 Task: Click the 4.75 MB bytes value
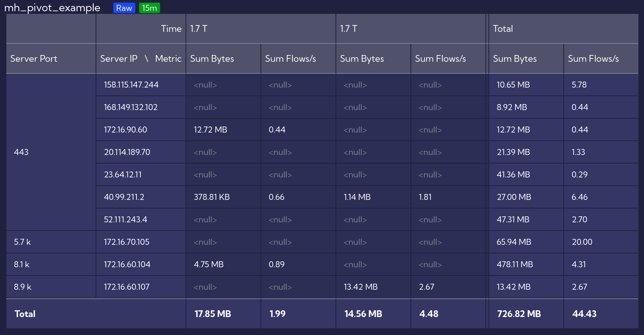pyautogui.click(x=209, y=265)
